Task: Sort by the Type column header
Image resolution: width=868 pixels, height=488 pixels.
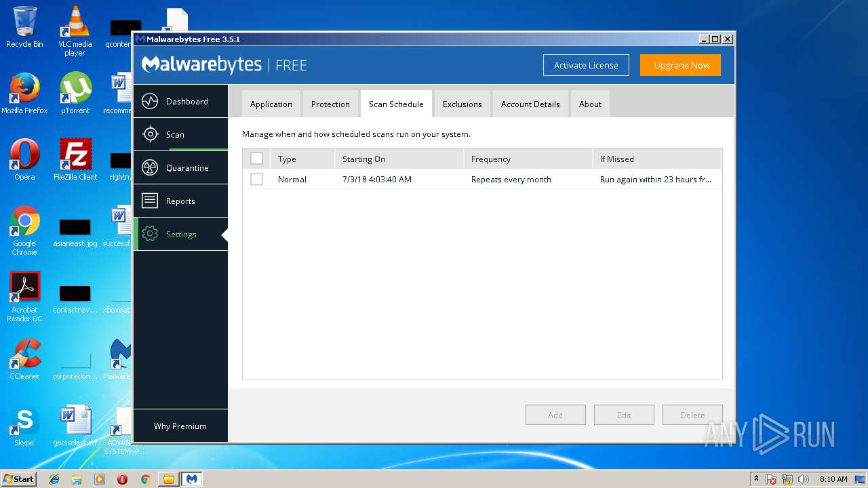Action: [302, 159]
